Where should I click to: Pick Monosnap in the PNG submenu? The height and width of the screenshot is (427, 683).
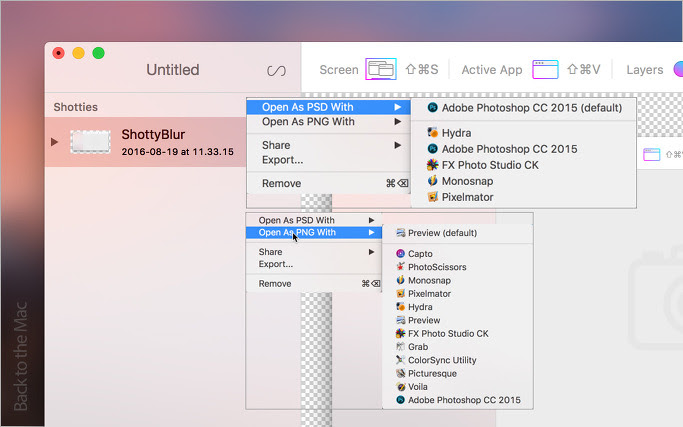[x=457, y=281]
